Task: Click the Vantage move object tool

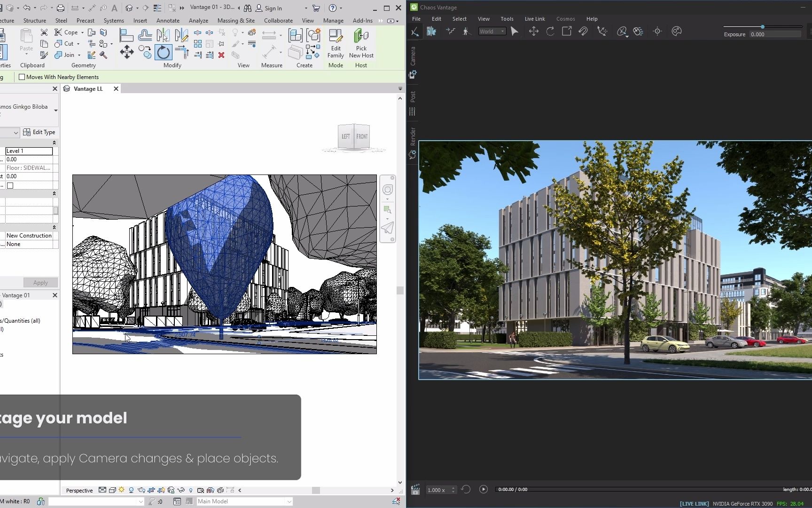Action: click(x=533, y=32)
